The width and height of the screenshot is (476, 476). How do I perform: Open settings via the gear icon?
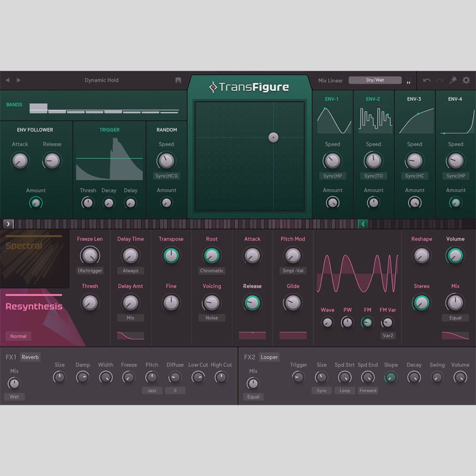pos(466,80)
